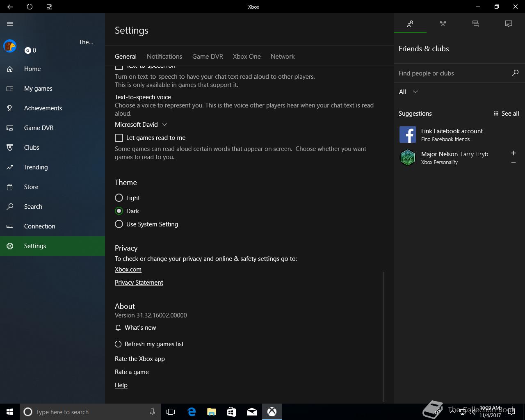Open Task View on the taskbar
This screenshot has width=525, height=420.
tap(171, 412)
